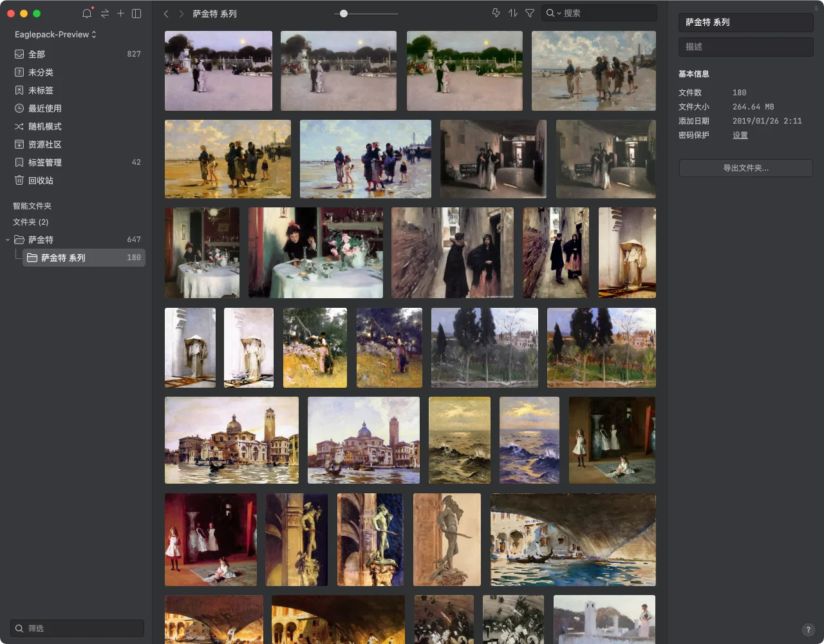The image size is (824, 644).
Task: Open the 回收站 trash
Action: (77, 180)
